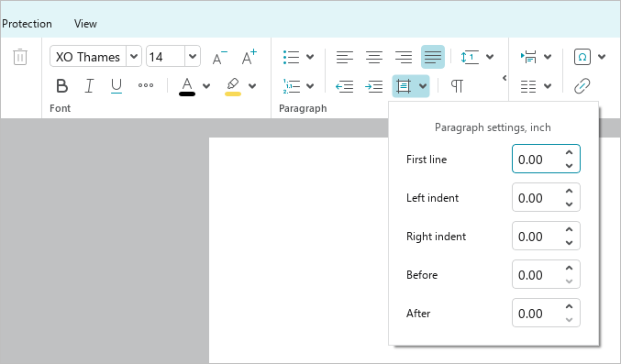Expand special symbol dropdown arrow
This screenshot has width=621, height=364.
(602, 57)
